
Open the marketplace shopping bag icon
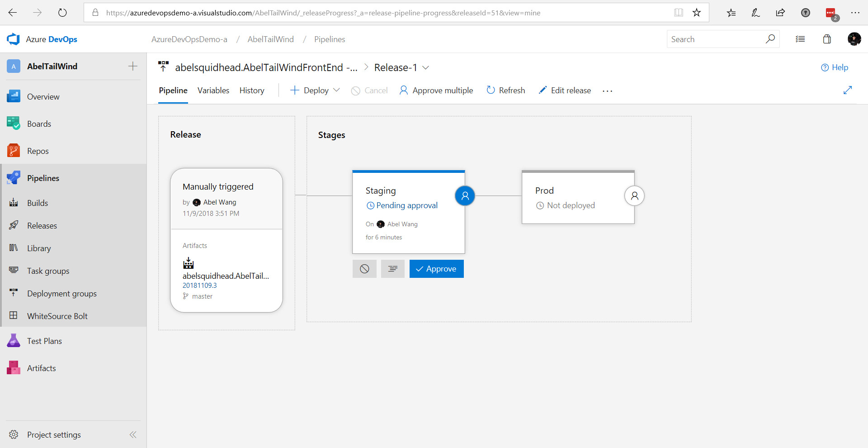tap(827, 39)
